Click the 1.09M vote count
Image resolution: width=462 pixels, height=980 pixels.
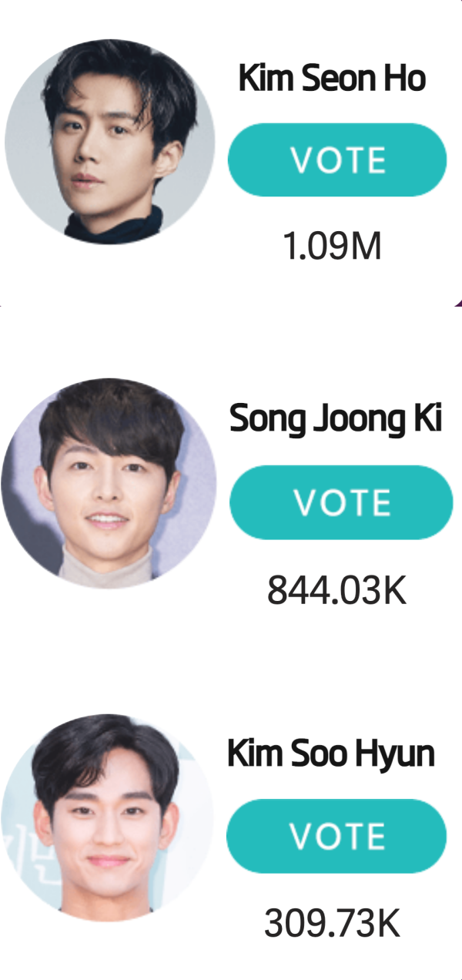pos(332,247)
